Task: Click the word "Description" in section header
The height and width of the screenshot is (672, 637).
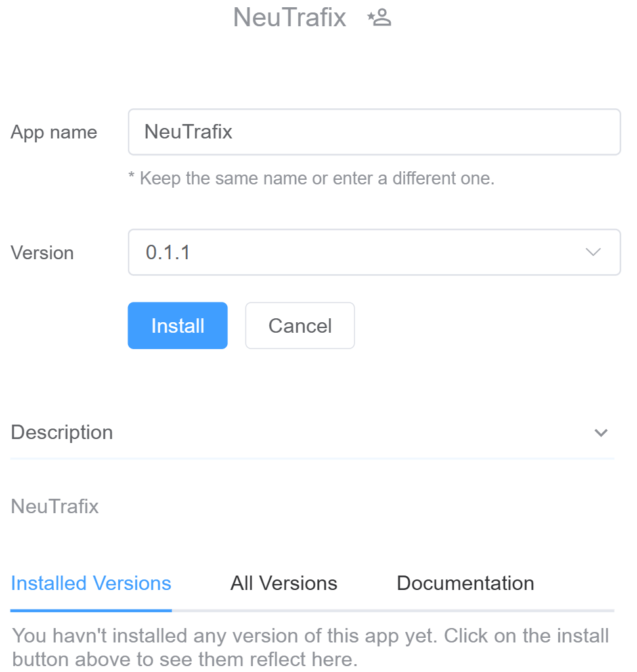Action: click(62, 433)
